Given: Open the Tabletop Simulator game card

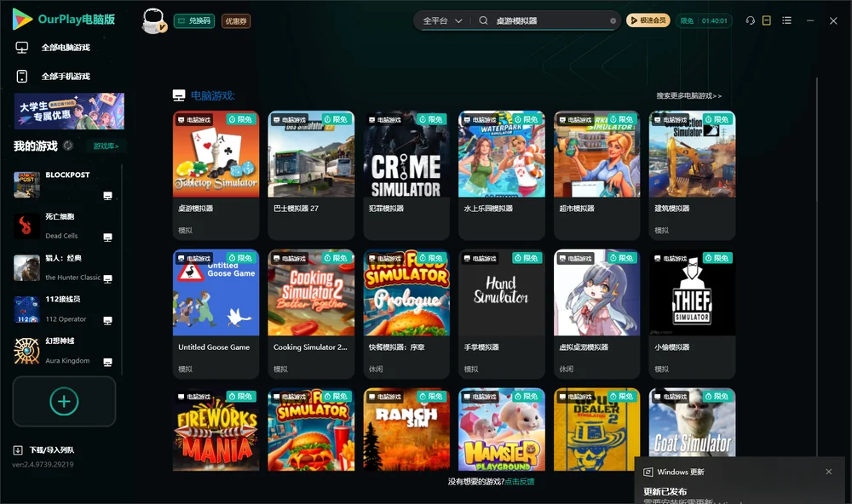Looking at the screenshot, I should (216, 175).
